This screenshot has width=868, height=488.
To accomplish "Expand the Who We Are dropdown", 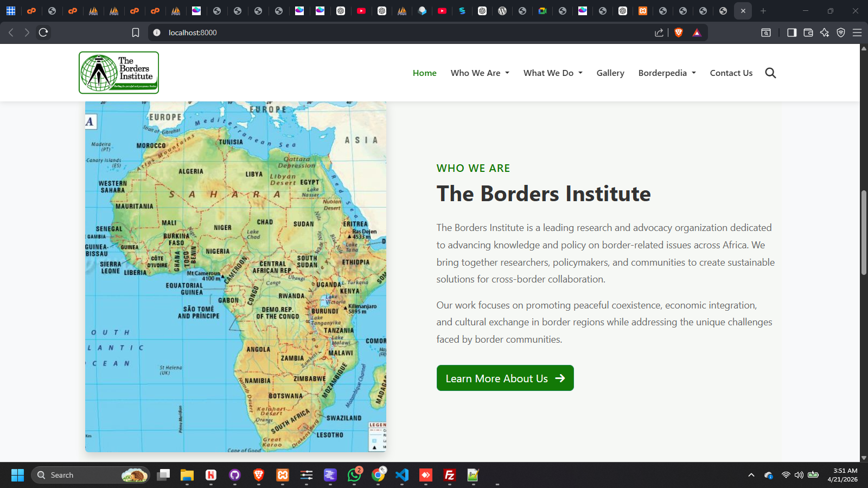I will coord(480,73).
